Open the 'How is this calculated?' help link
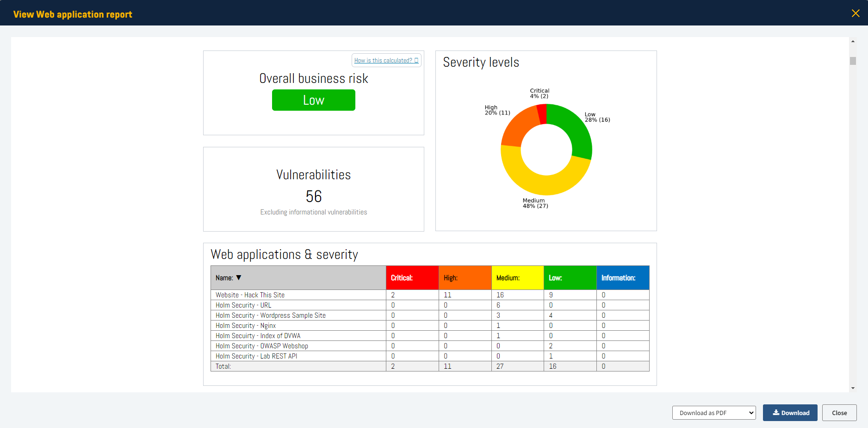This screenshot has width=868, height=428. [x=383, y=60]
